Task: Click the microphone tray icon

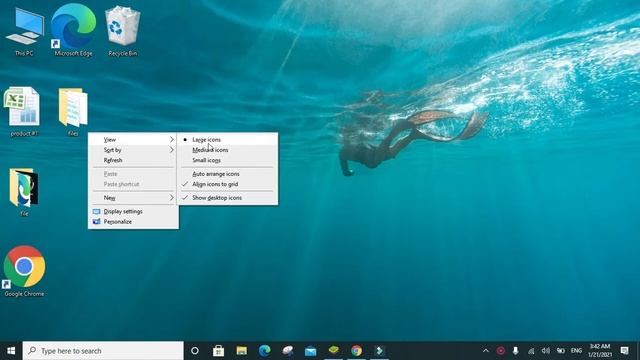Action: coord(516,351)
